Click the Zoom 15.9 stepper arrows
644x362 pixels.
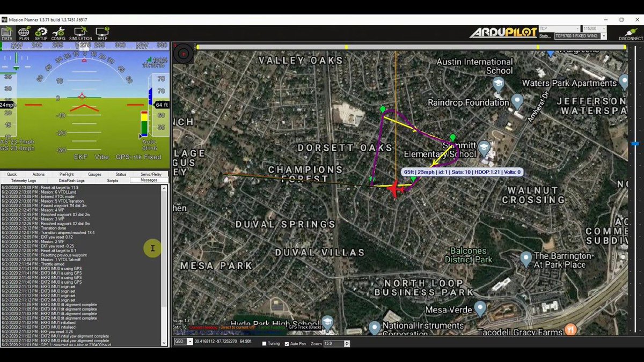click(x=347, y=343)
